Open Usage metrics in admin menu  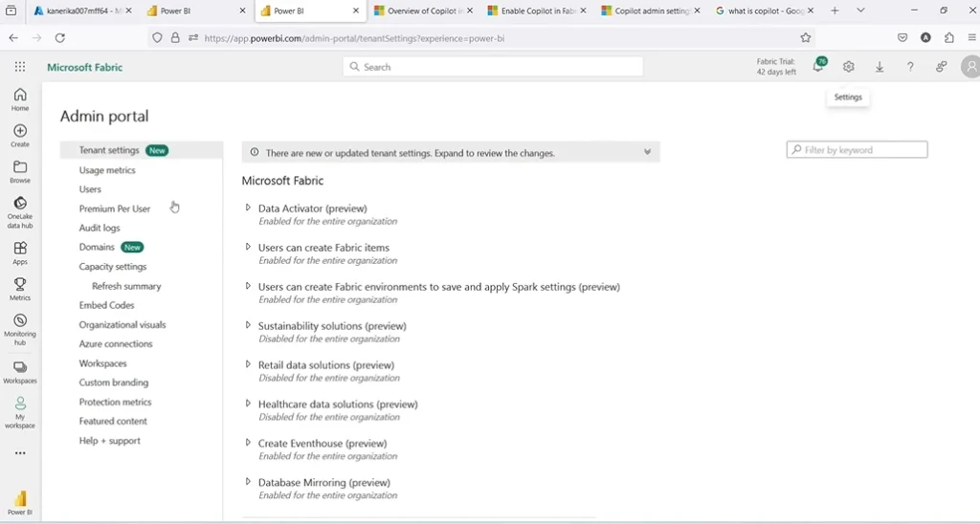pyautogui.click(x=107, y=170)
